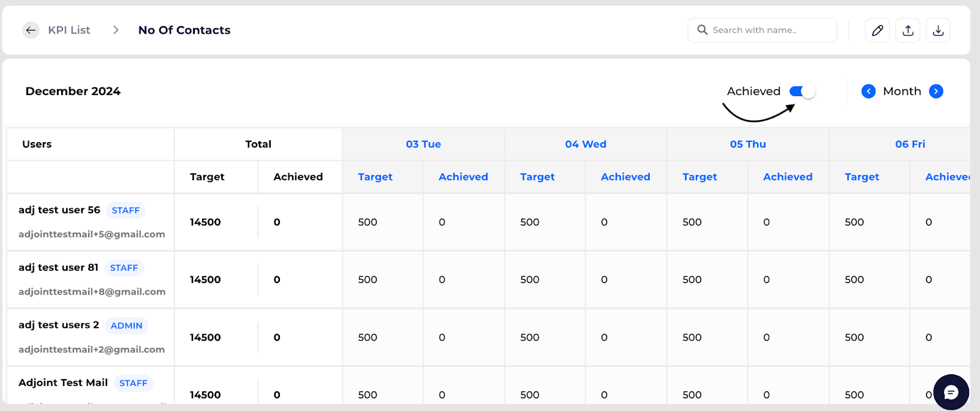Click STAFF badge of adj test user 56
This screenshot has width=980, height=411.
(126, 210)
